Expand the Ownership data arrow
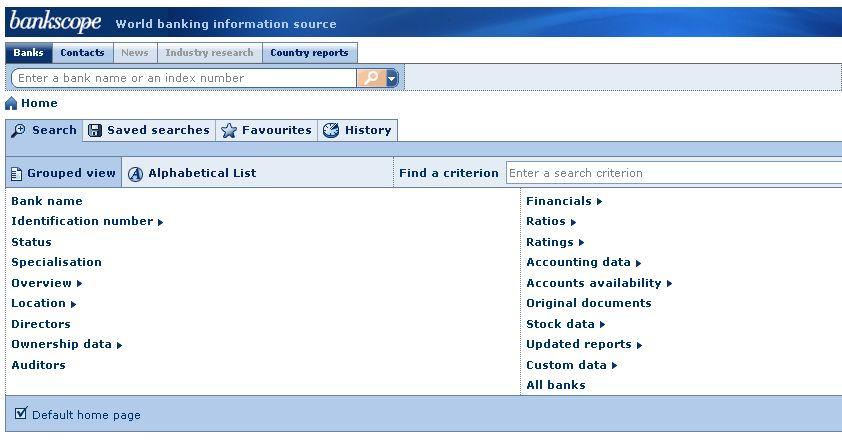The height and width of the screenshot is (446, 842). tap(119, 345)
